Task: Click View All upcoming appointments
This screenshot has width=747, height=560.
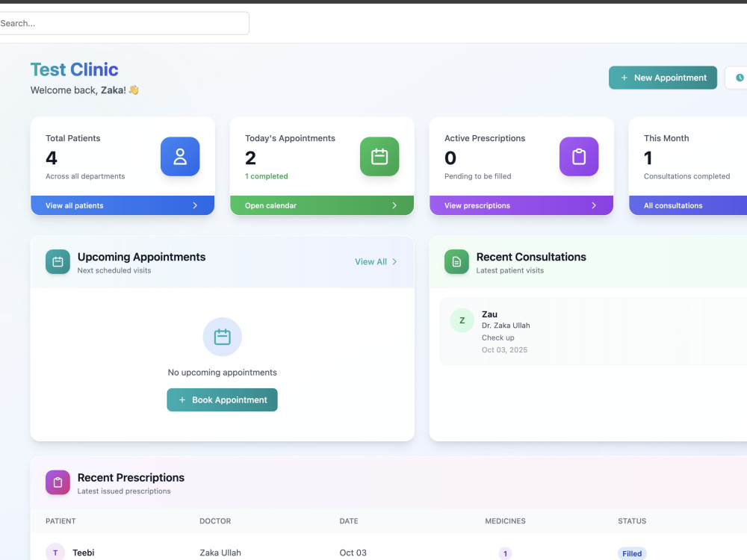Action: click(376, 262)
